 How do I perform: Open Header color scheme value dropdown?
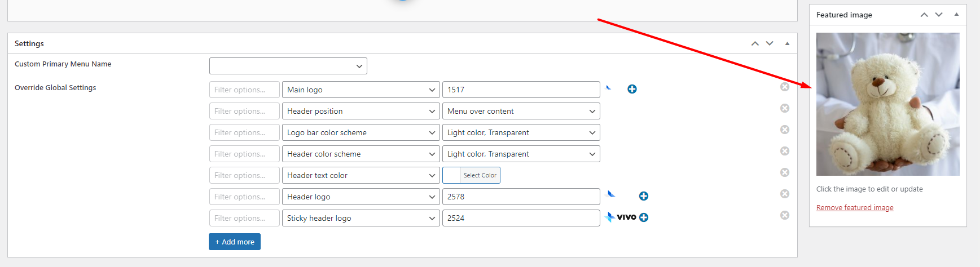tap(521, 154)
